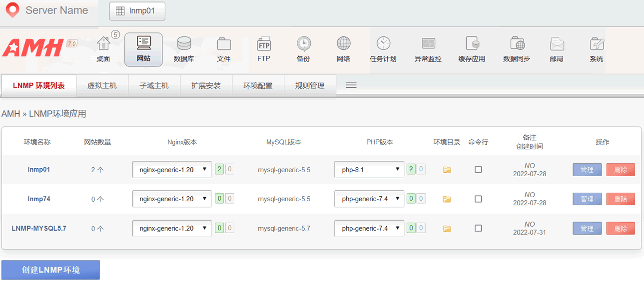Open the 邮局 mail icon
Screen dimensions: 644x283
coord(557,49)
